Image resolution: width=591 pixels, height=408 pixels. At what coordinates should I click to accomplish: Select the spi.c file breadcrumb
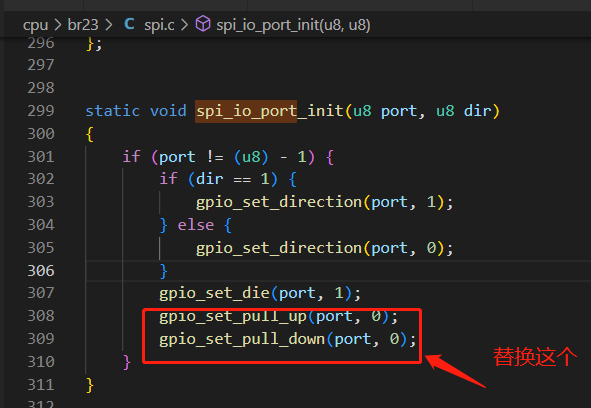(159, 25)
